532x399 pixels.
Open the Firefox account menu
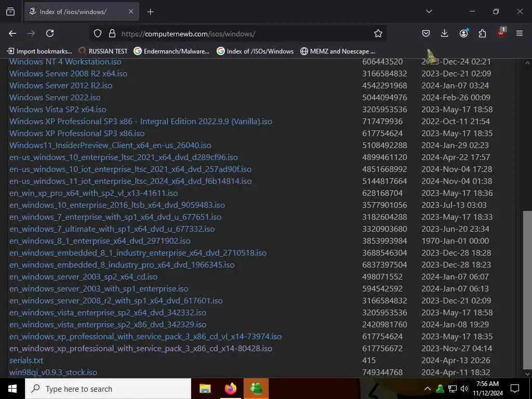[x=464, y=33]
